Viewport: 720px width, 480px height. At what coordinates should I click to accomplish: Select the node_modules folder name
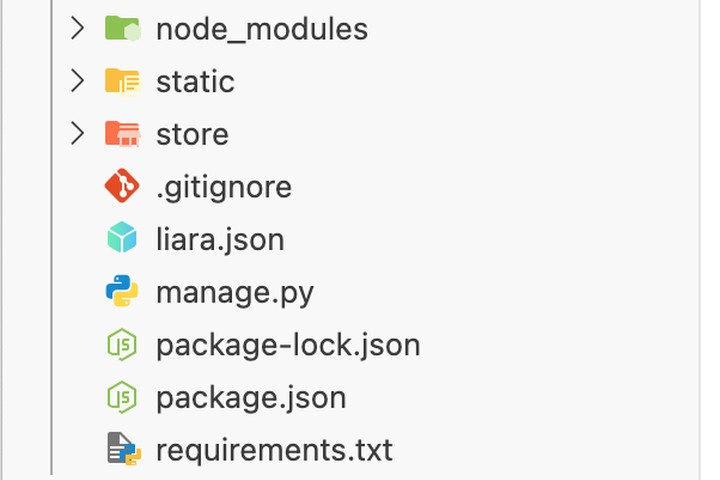click(x=262, y=30)
